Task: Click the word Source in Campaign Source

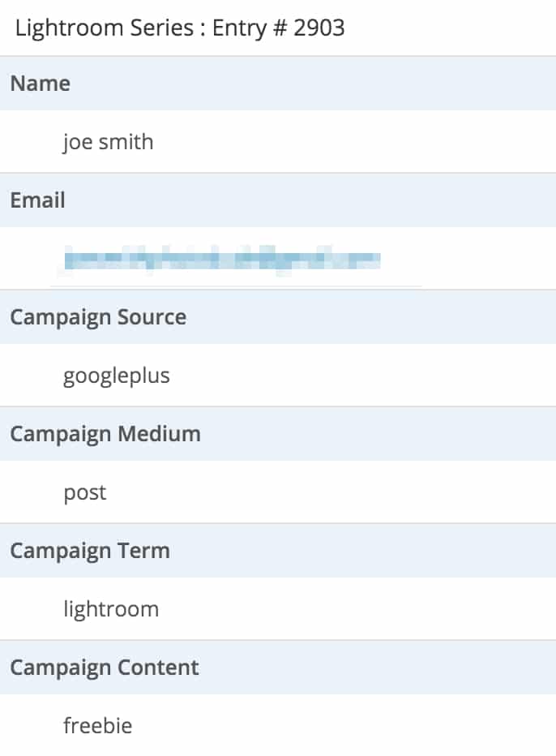Action: [x=152, y=317]
